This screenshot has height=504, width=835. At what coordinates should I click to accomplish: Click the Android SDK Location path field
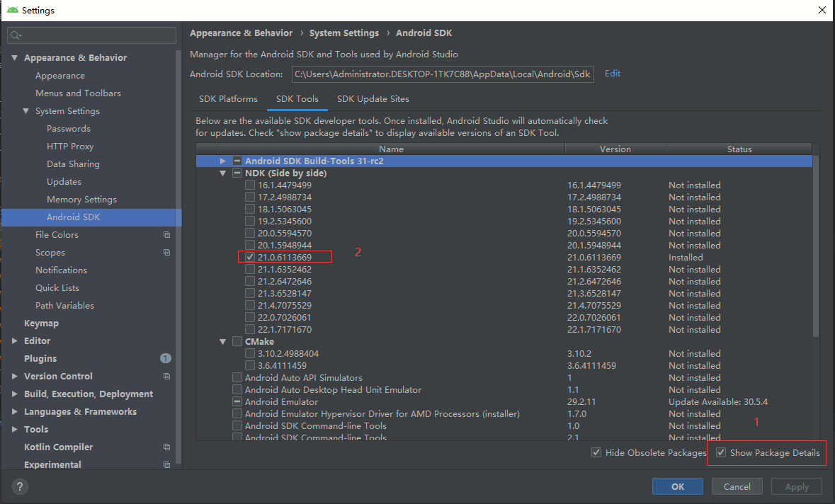[x=443, y=74]
